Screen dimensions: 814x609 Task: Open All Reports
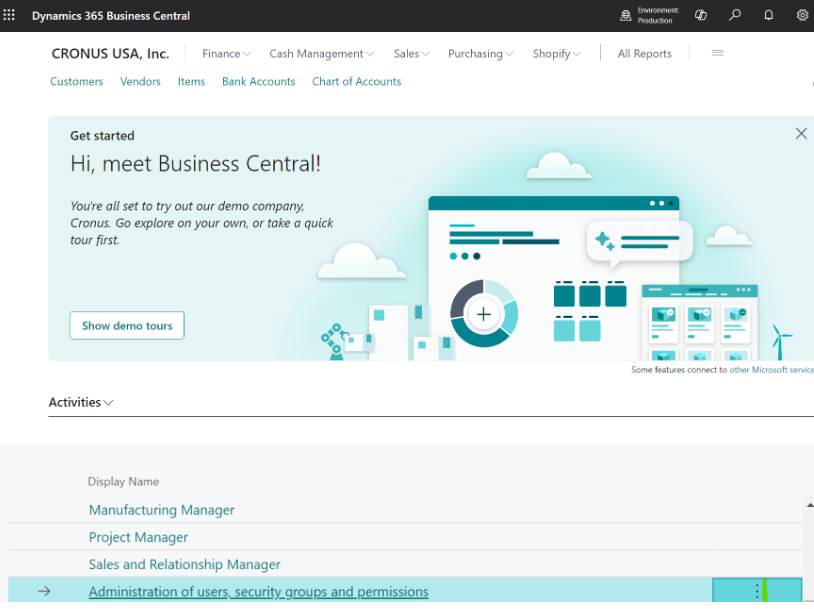pos(644,53)
